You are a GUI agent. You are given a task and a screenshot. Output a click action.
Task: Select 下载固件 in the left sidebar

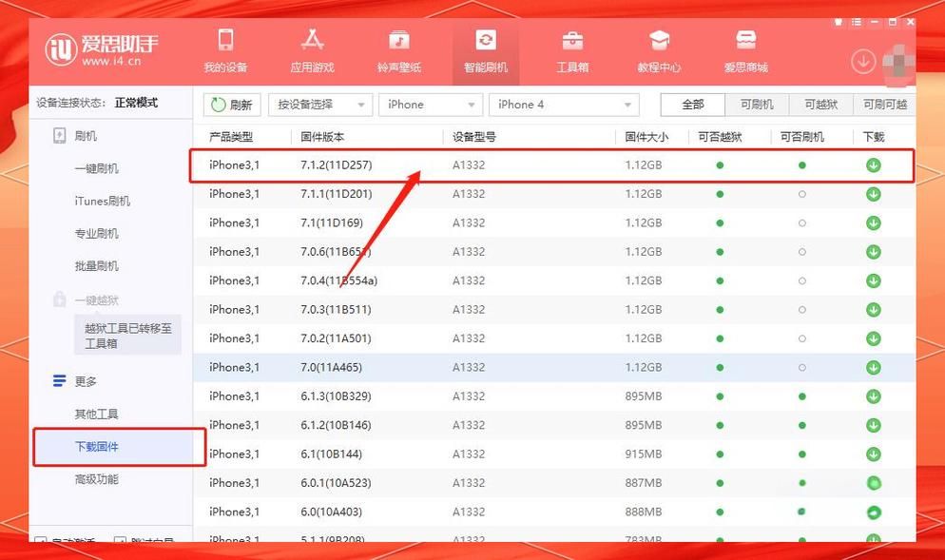pos(98,447)
